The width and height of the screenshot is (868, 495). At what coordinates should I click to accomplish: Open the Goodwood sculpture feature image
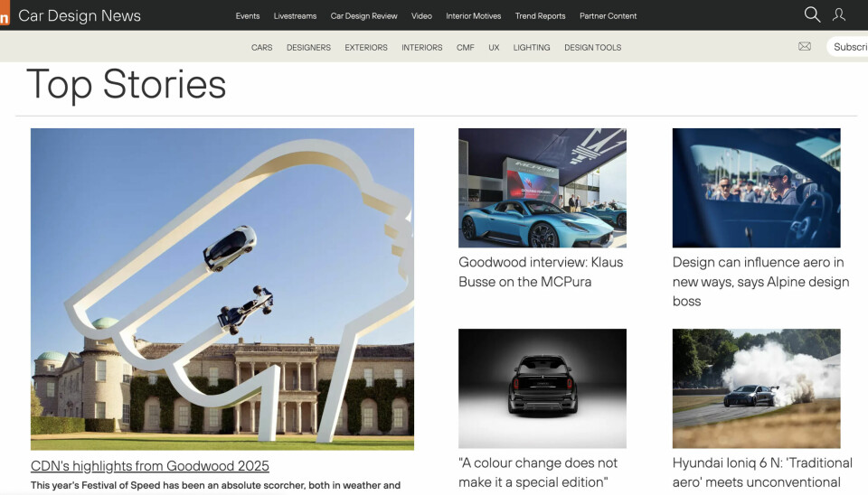click(222, 289)
